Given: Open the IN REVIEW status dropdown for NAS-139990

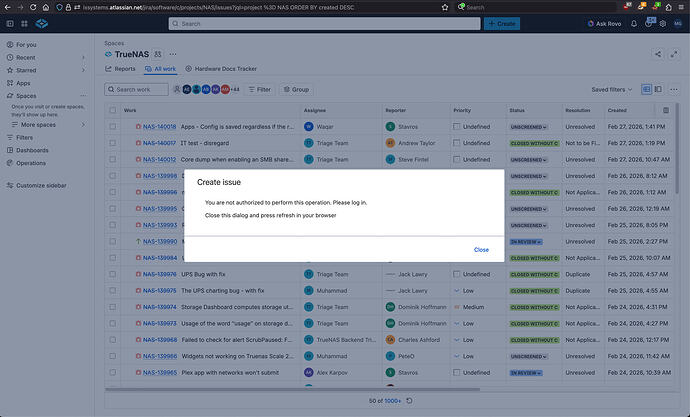Looking at the screenshot, I should click(x=525, y=242).
